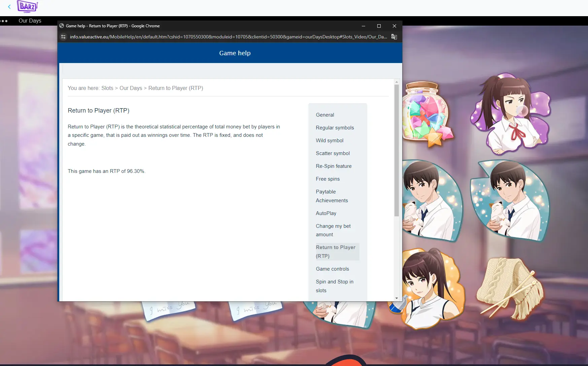The width and height of the screenshot is (588, 366).
Task: Click the Game help header title
Action: point(235,53)
